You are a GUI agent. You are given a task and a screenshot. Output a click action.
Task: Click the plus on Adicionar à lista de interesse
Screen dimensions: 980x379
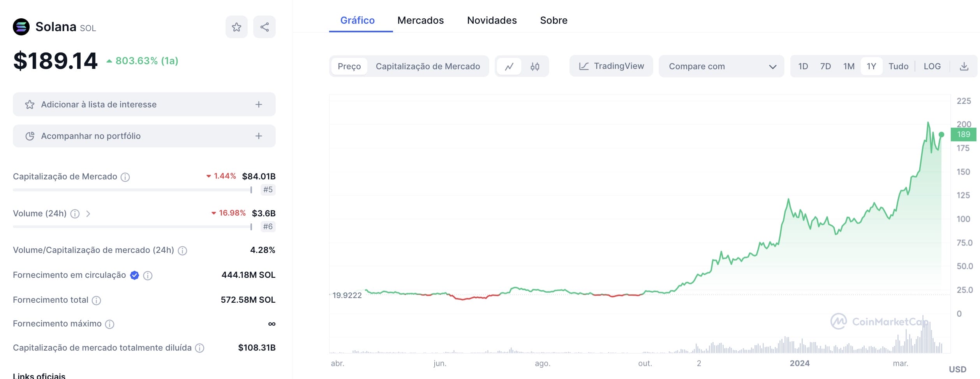pos(259,104)
